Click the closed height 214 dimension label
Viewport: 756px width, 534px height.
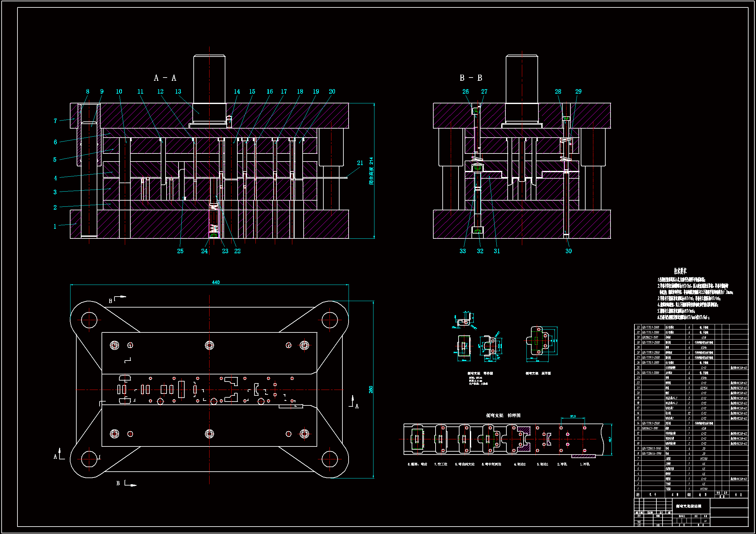[x=371, y=171]
